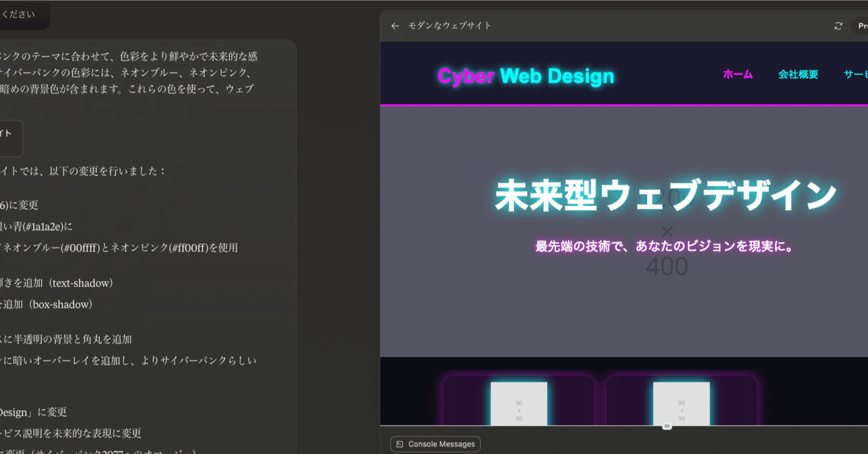
Task: Click the Cyber Web Design logo heading
Action: [x=526, y=77]
